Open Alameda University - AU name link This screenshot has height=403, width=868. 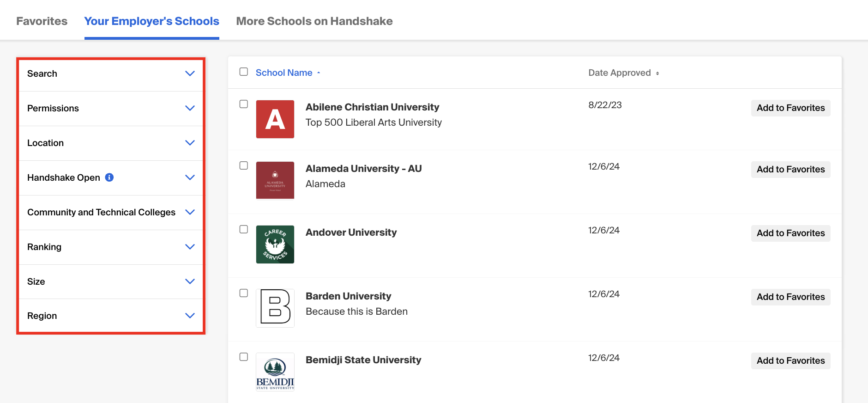(364, 169)
